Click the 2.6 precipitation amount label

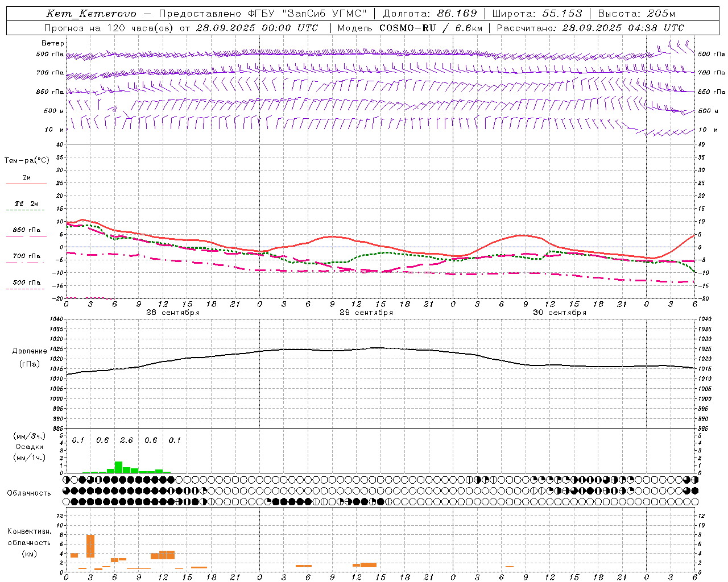(x=126, y=440)
